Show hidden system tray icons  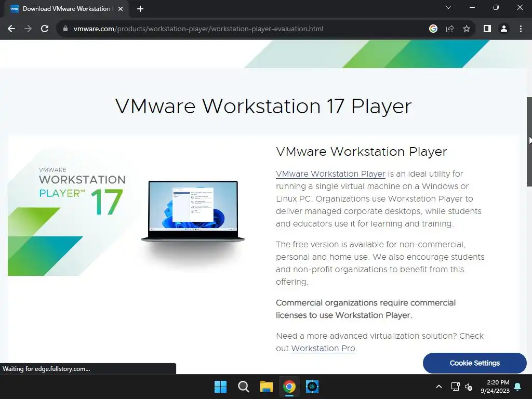[x=438, y=387]
